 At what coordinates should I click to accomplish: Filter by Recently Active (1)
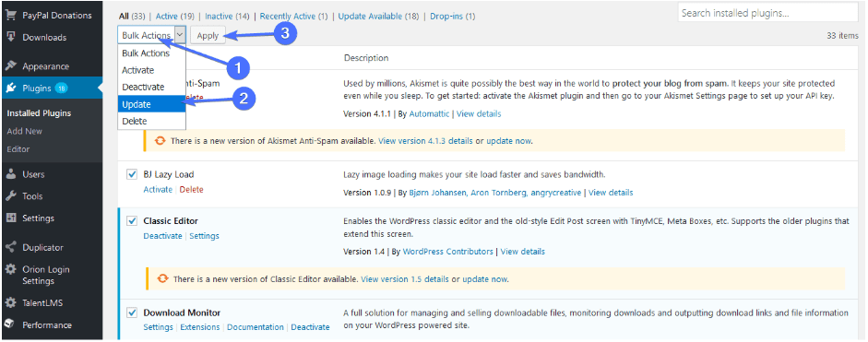(293, 17)
